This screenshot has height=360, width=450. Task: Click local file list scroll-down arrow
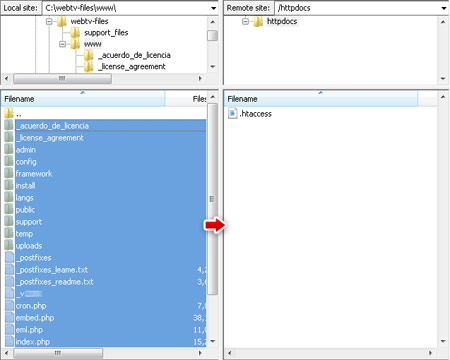pos(212,341)
